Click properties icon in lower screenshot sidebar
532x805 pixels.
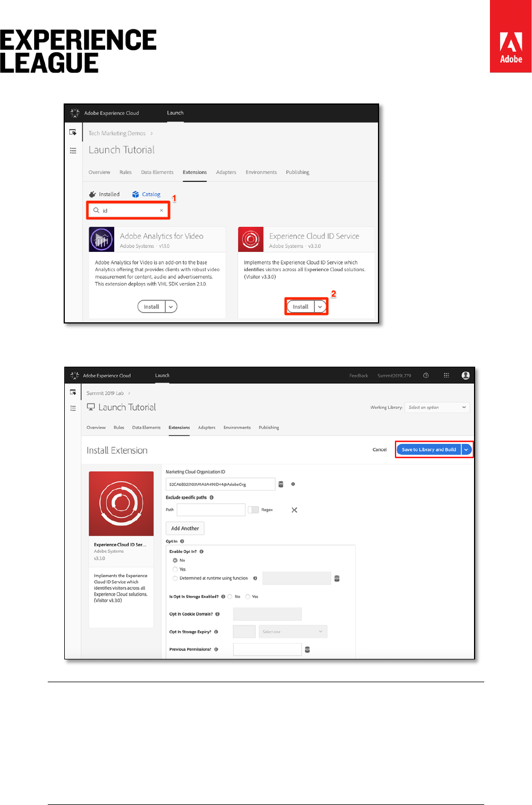pos(73,392)
